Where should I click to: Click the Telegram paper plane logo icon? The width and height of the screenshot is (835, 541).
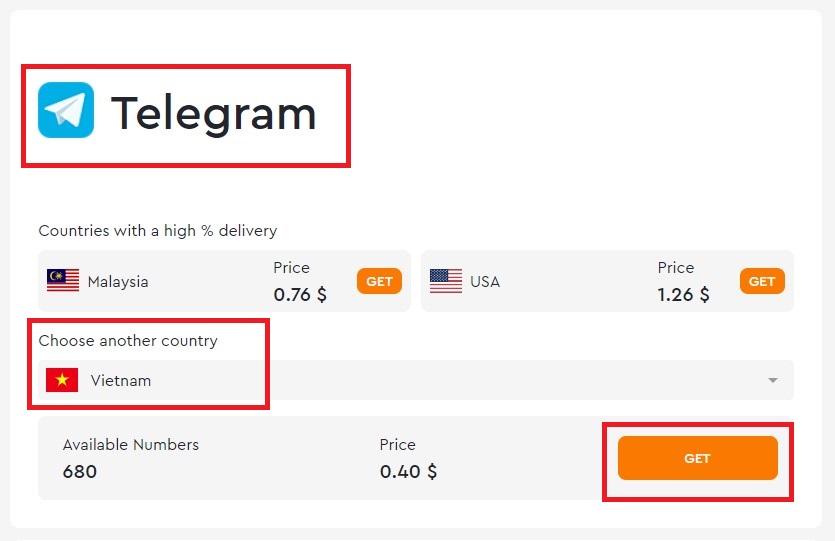click(66, 110)
